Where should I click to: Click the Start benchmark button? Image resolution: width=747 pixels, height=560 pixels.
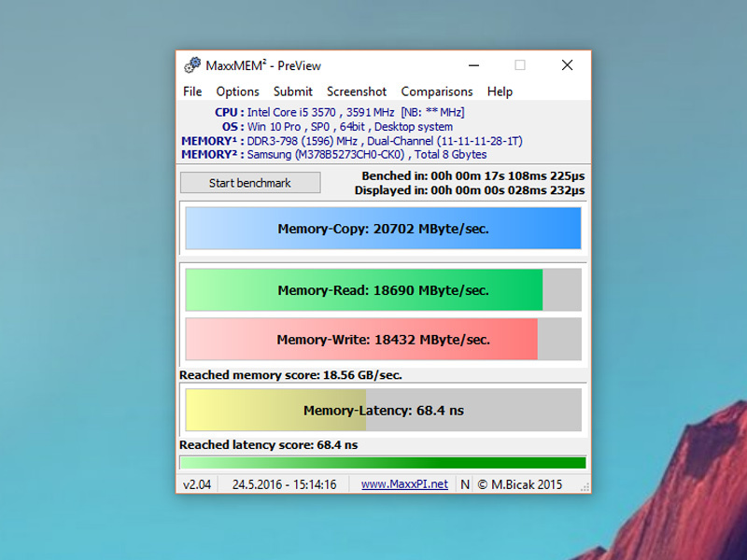pyautogui.click(x=250, y=183)
